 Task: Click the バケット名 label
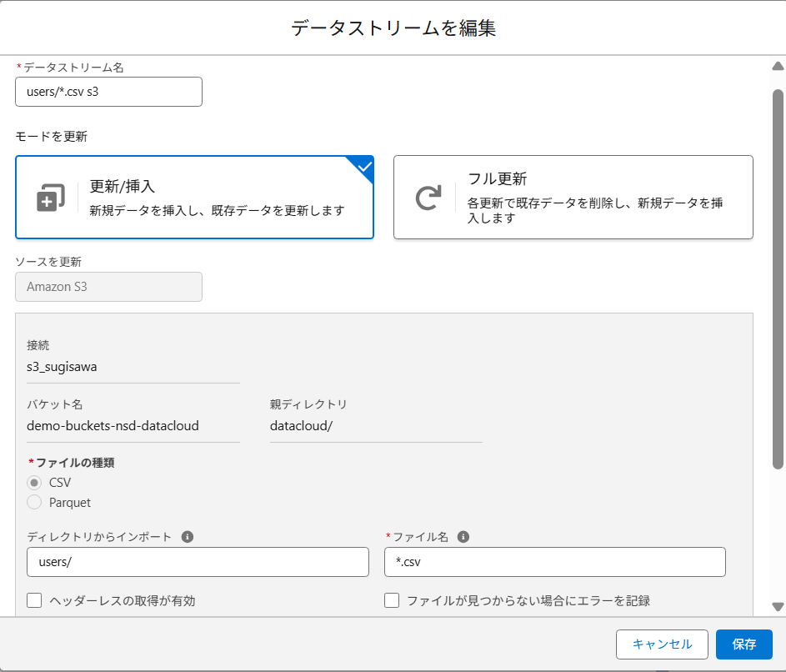point(55,404)
